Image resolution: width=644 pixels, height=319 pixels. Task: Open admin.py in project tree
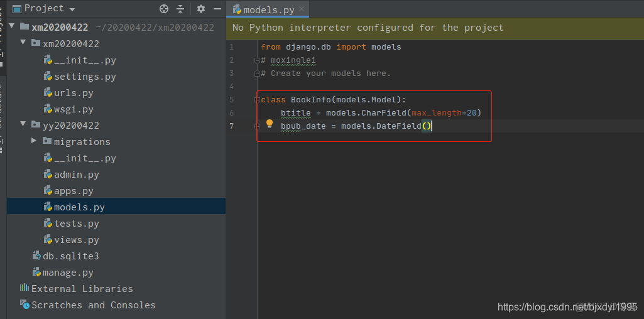click(77, 175)
